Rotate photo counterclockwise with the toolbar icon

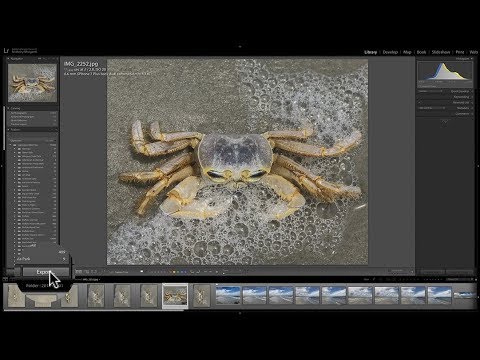(x=192, y=272)
